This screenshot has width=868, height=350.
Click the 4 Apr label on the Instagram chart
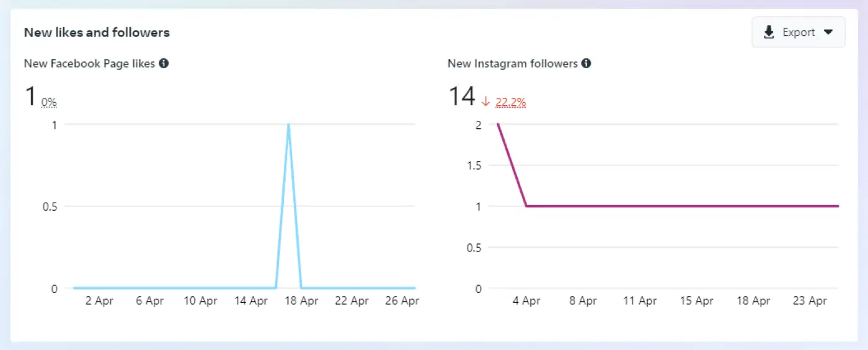click(526, 301)
